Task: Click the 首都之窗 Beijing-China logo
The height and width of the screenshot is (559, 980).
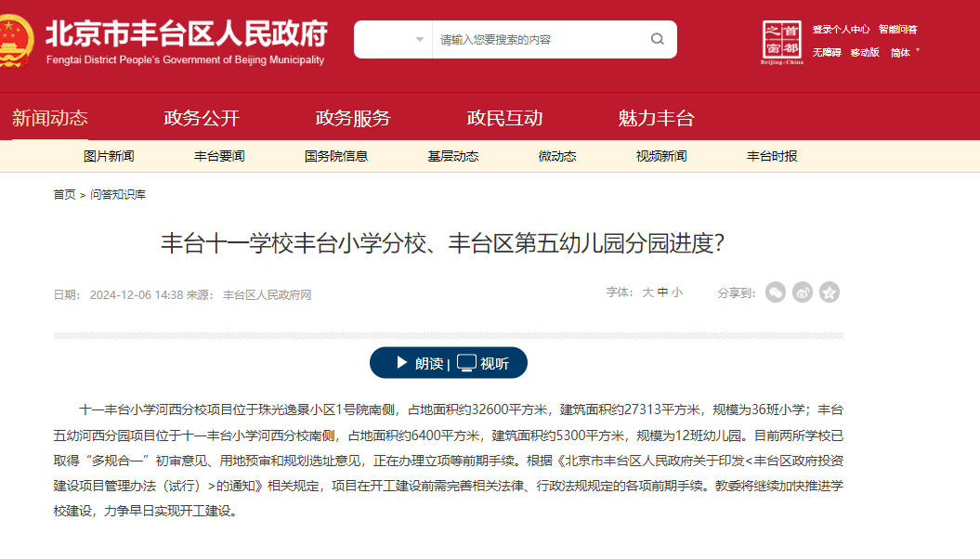Action: click(781, 42)
